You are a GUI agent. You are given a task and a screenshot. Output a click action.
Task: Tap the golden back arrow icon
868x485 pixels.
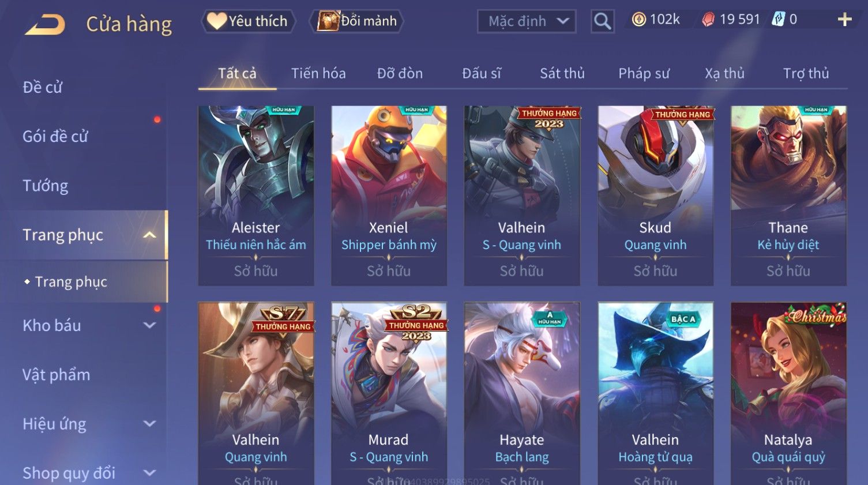(x=45, y=24)
